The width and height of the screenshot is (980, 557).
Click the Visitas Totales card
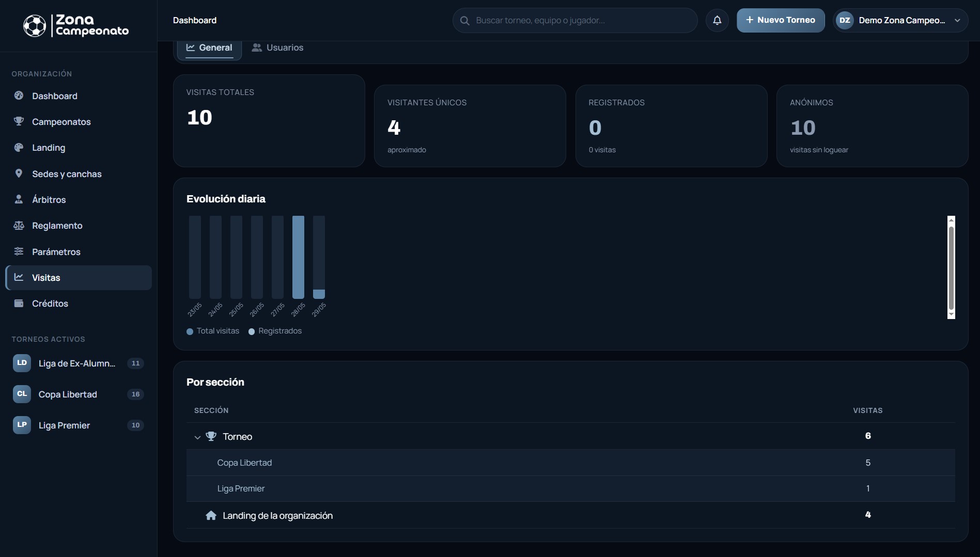pyautogui.click(x=269, y=121)
